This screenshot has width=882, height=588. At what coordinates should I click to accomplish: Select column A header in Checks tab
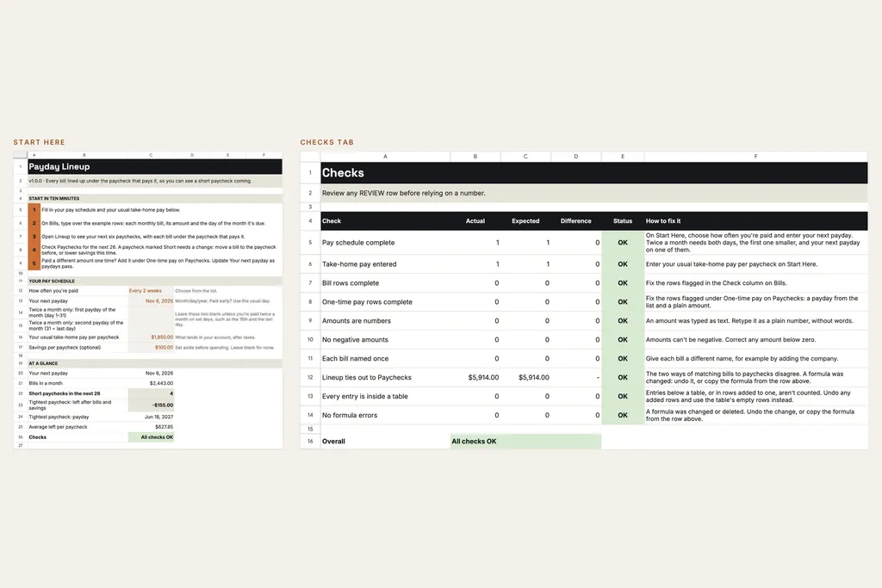pos(385,157)
